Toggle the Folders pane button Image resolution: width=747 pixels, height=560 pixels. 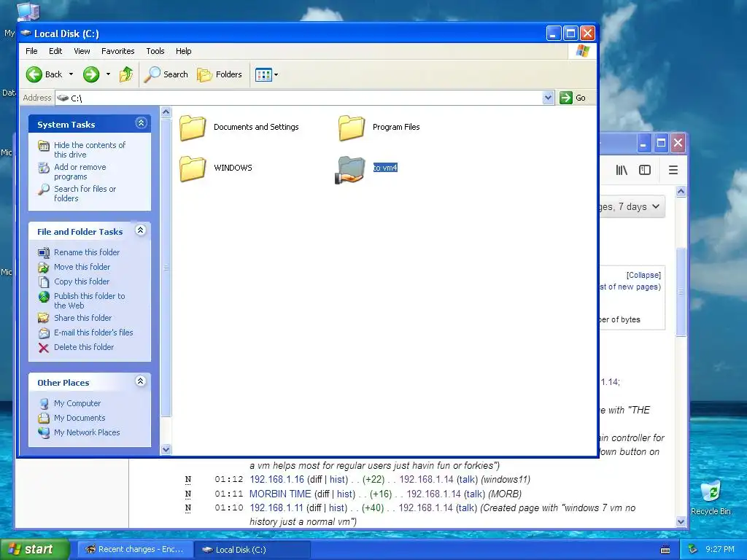[220, 74]
